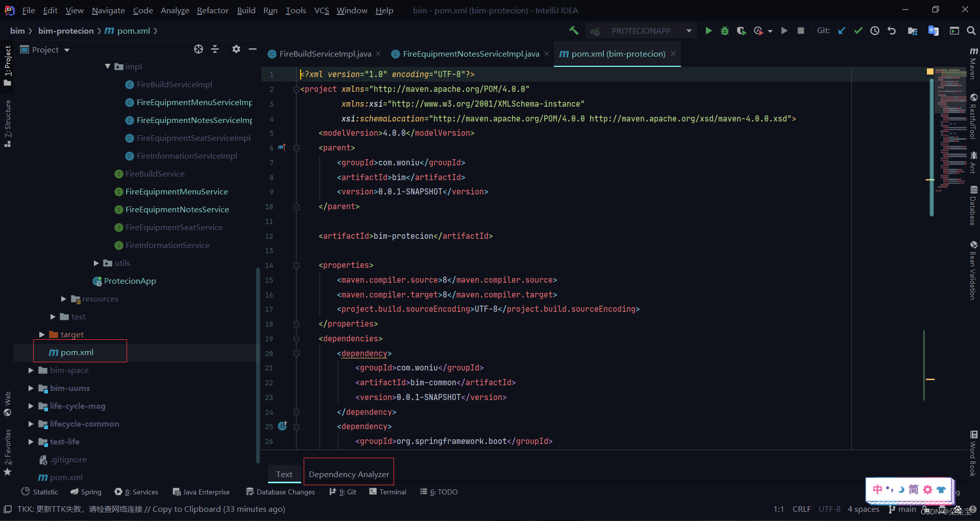Start debugging with the bug icon
Viewport: 980px width, 521px height.
point(724,31)
